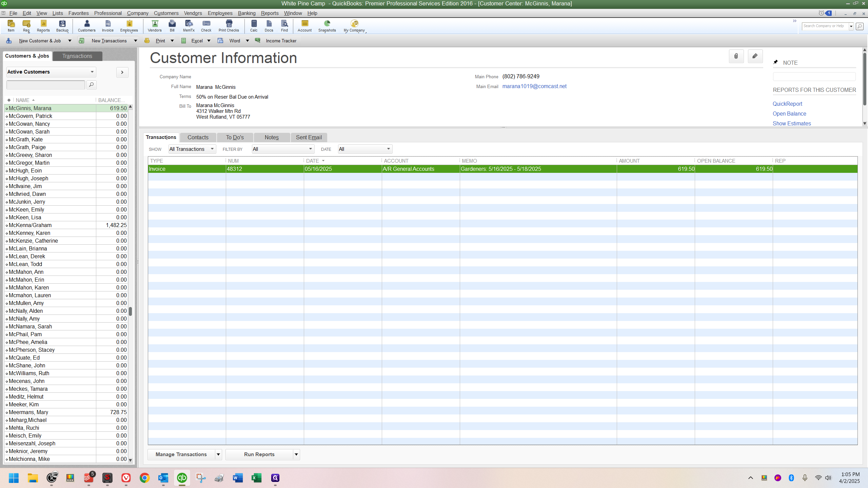
Task: Open the Reg register icon
Action: [26, 26]
